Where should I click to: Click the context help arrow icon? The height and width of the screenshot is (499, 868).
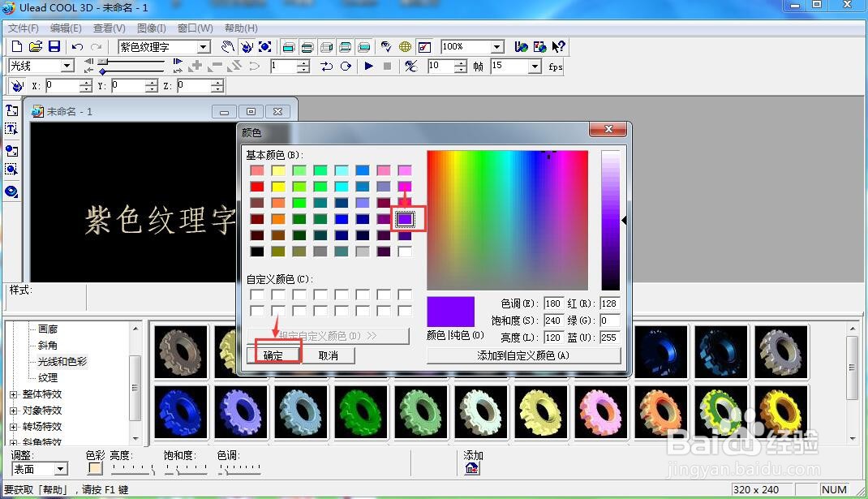(559, 47)
